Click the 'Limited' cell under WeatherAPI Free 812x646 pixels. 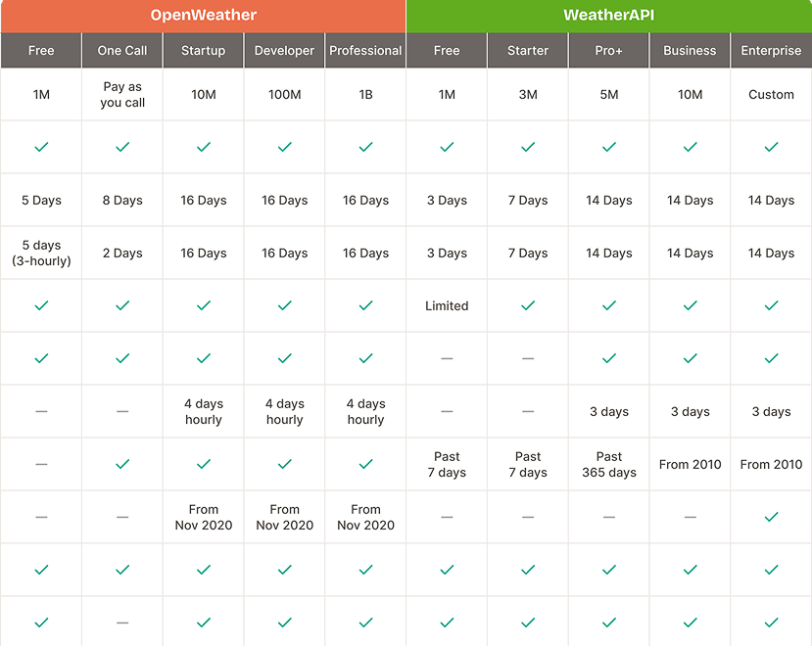pos(447,305)
